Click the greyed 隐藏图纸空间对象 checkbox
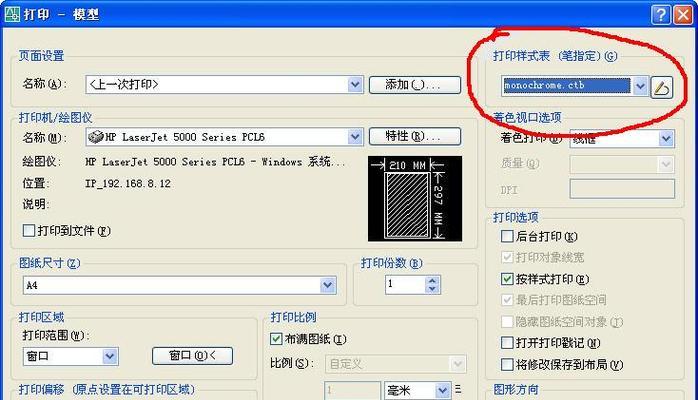 pyautogui.click(x=507, y=321)
